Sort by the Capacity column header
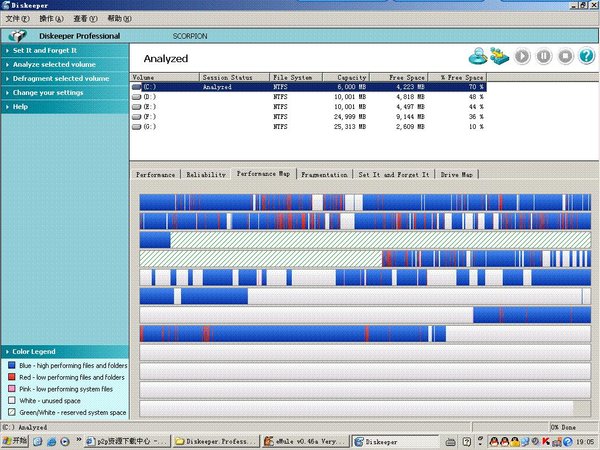This screenshot has width=600, height=450. coord(346,77)
